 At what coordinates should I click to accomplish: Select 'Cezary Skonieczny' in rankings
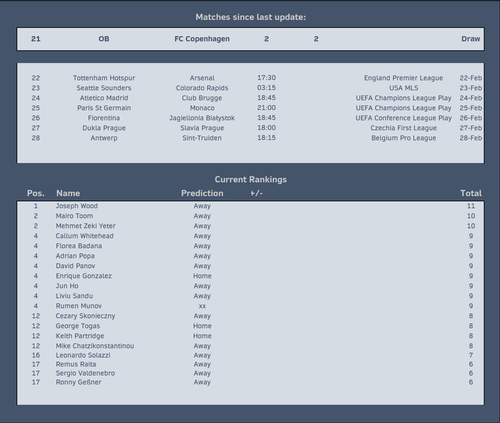85,316
